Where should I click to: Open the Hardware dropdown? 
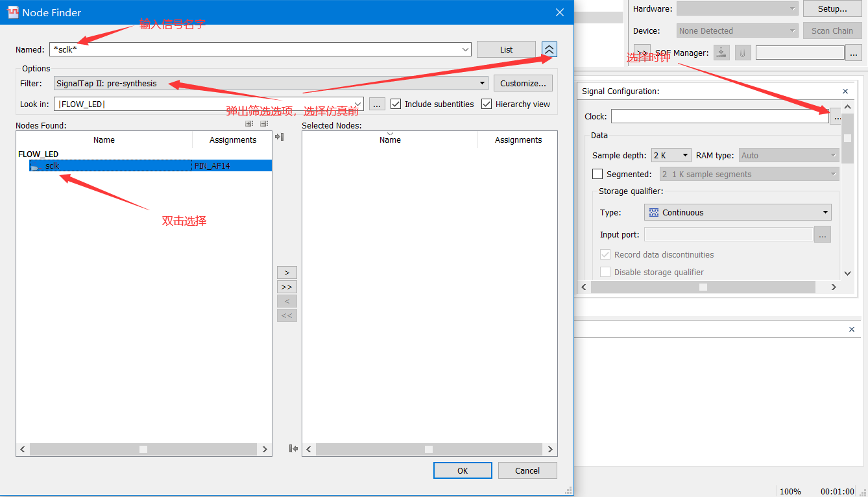click(x=738, y=8)
